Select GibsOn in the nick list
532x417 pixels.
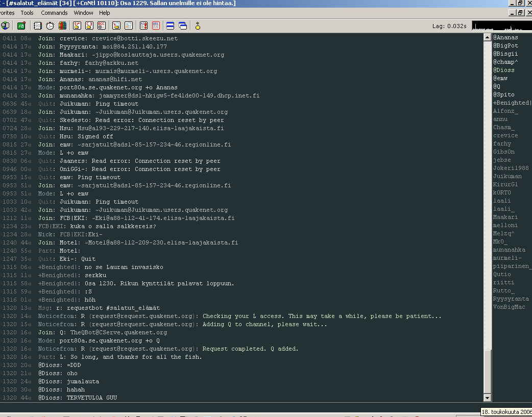tap(504, 152)
